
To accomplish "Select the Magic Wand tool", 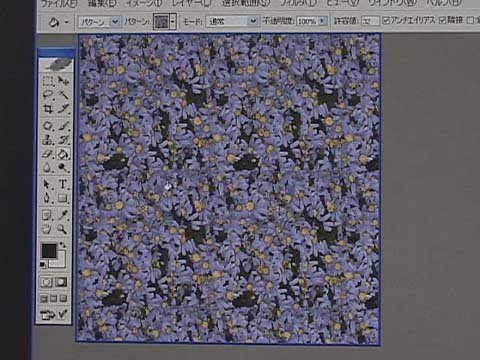I will pos(63,95).
